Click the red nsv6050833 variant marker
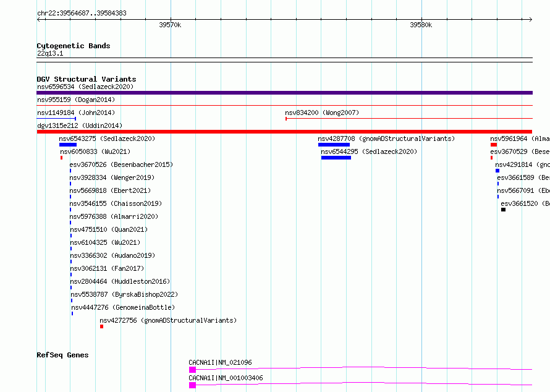 pyautogui.click(x=61, y=158)
